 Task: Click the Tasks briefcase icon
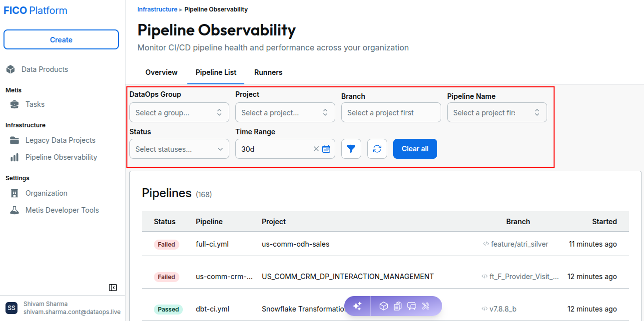point(15,104)
